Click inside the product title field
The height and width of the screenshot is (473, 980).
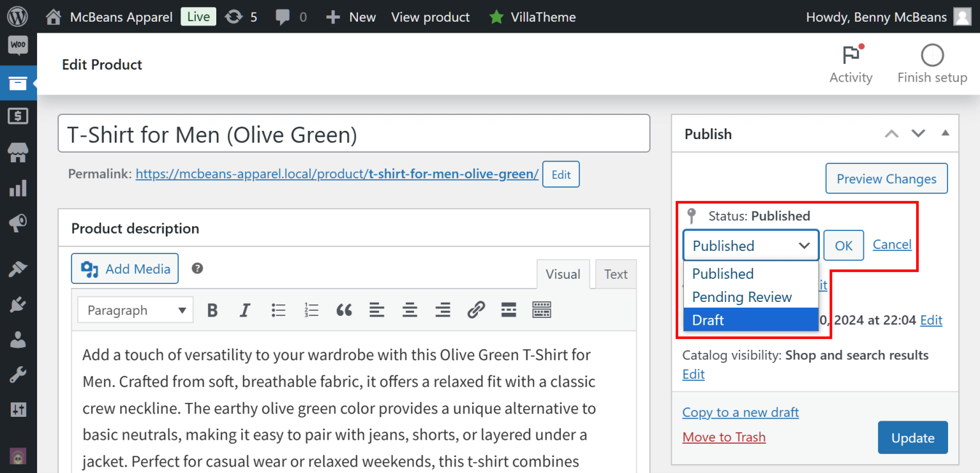tap(353, 133)
